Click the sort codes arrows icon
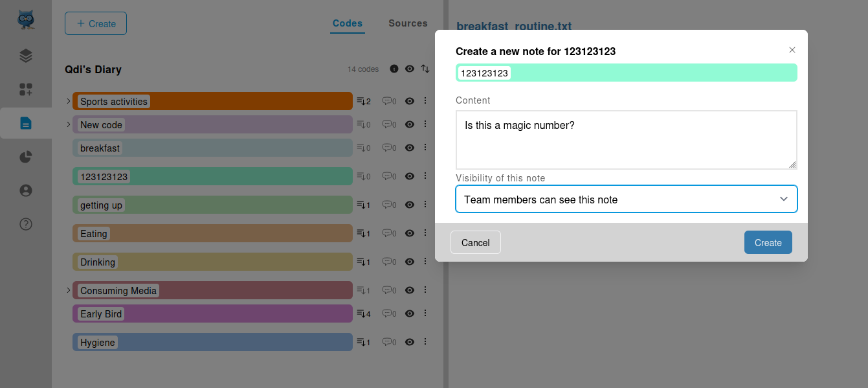This screenshot has height=388, width=868. 425,69
